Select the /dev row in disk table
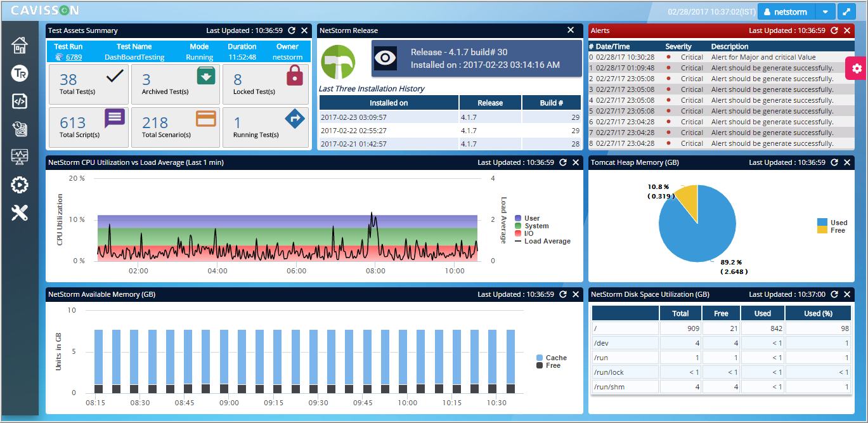 [722, 343]
